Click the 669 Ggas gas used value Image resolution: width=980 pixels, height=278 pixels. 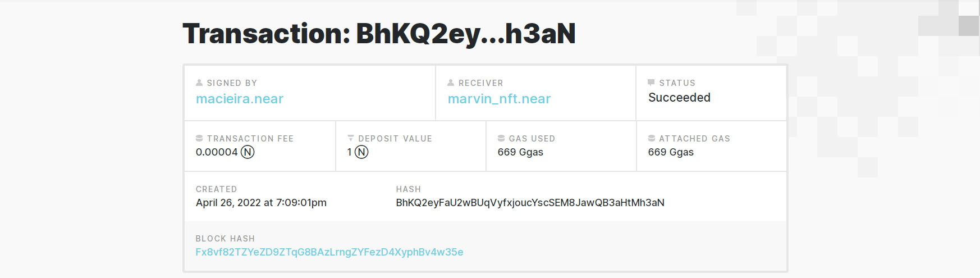(x=520, y=152)
